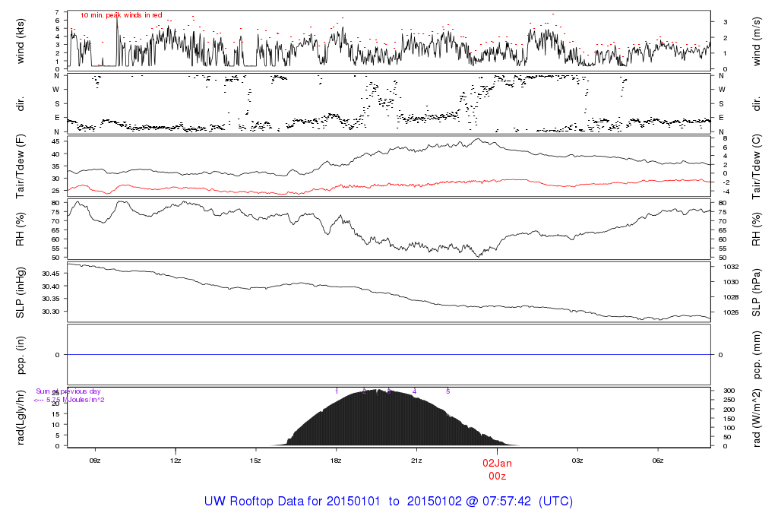Select the '1026' hPa tick value
The width and height of the screenshot is (778, 532).
coord(731,312)
